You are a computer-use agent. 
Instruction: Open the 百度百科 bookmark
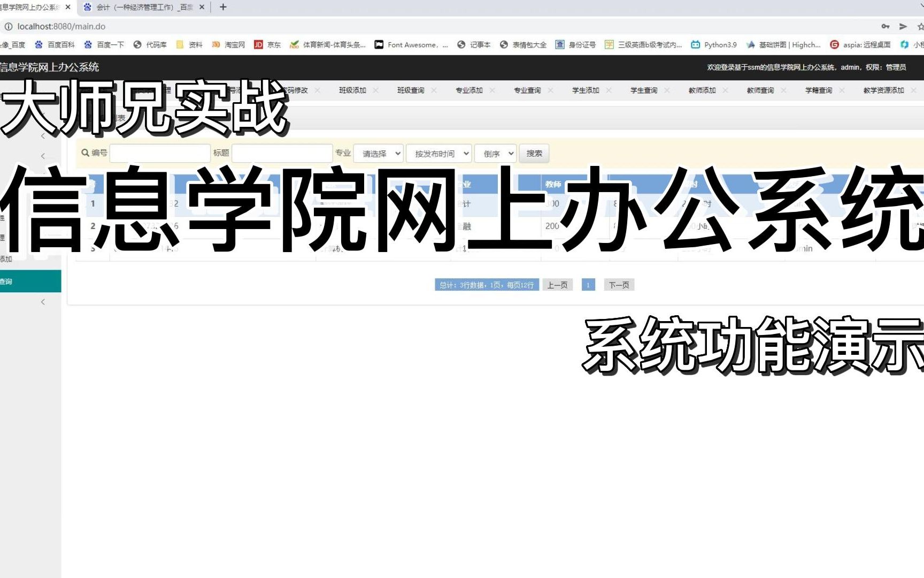tap(55, 45)
